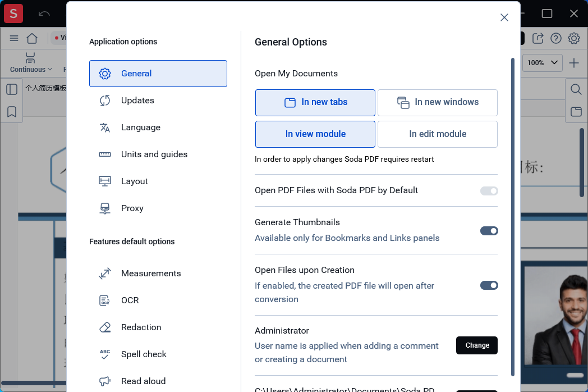
Task: Click the main document vertical scrollbar
Action: [582, 163]
